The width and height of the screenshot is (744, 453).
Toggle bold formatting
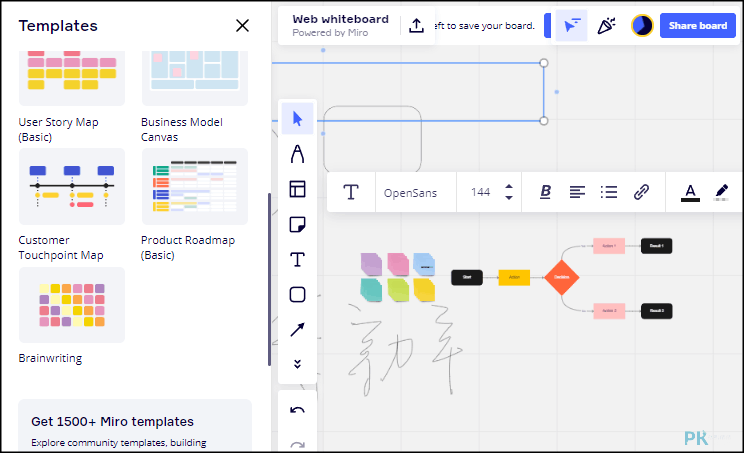click(546, 192)
